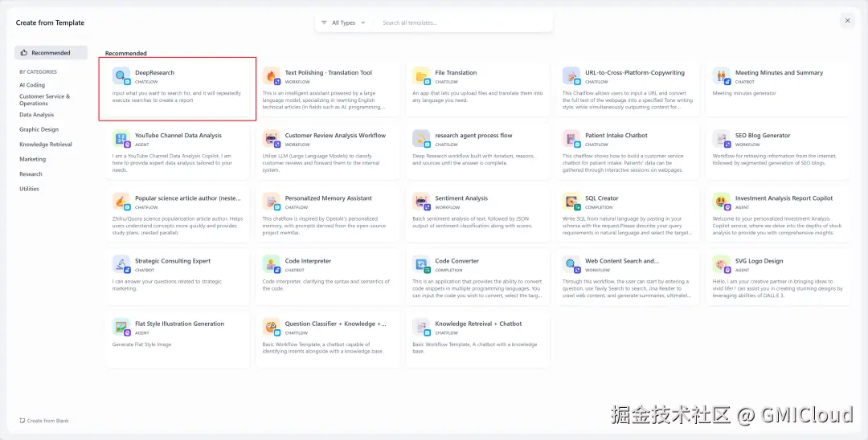Click the File Translation folder icon
This screenshot has width=868, height=440.
421,75
